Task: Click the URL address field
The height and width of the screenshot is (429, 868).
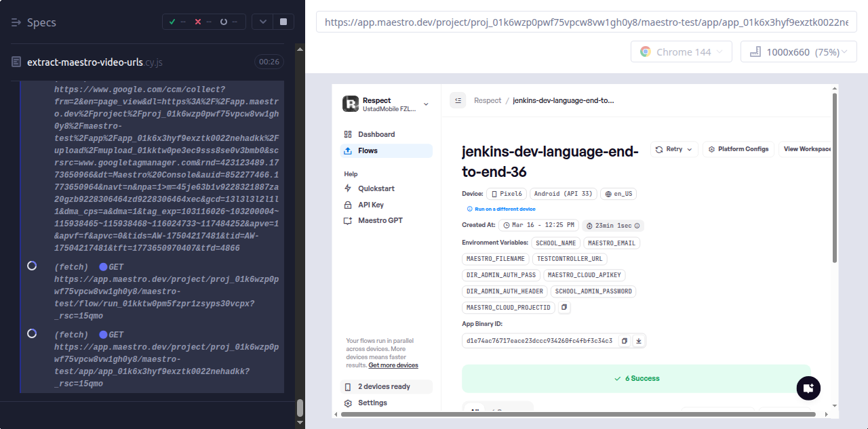Action: (x=586, y=22)
